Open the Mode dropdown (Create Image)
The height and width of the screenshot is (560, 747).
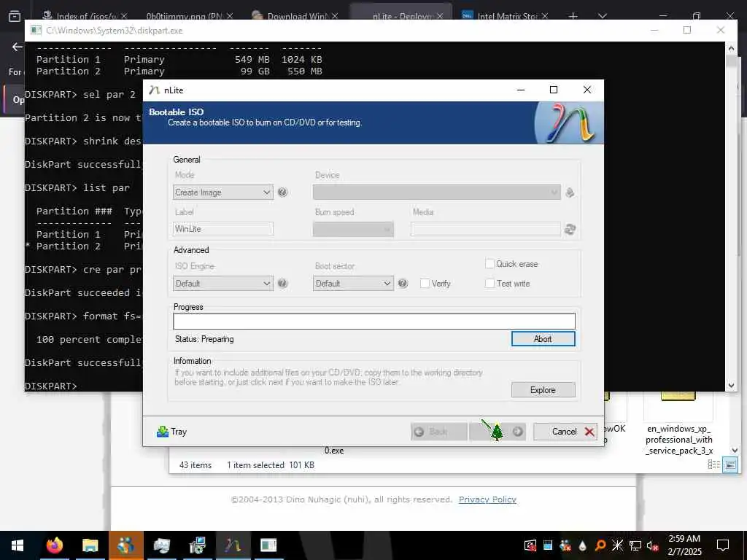pyautogui.click(x=223, y=192)
